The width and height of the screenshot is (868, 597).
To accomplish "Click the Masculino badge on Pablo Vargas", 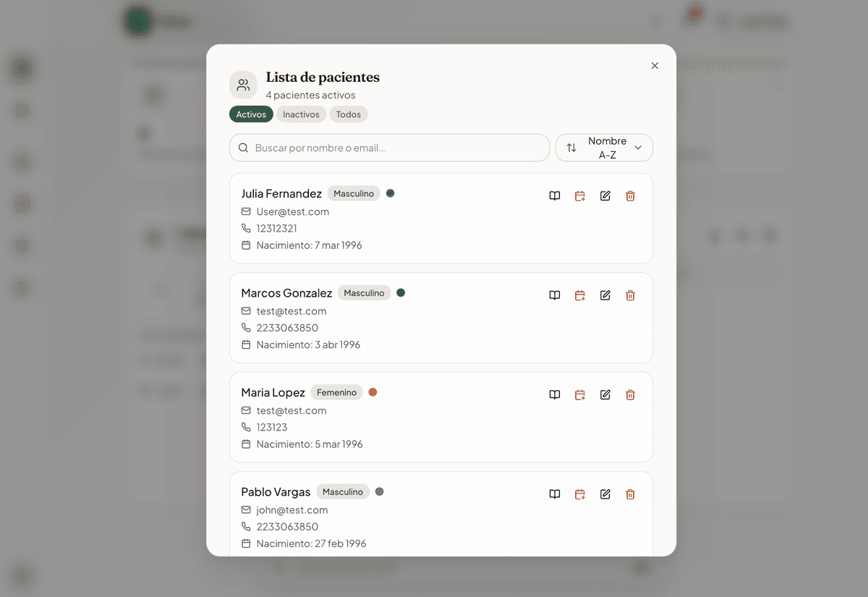I will click(x=342, y=491).
